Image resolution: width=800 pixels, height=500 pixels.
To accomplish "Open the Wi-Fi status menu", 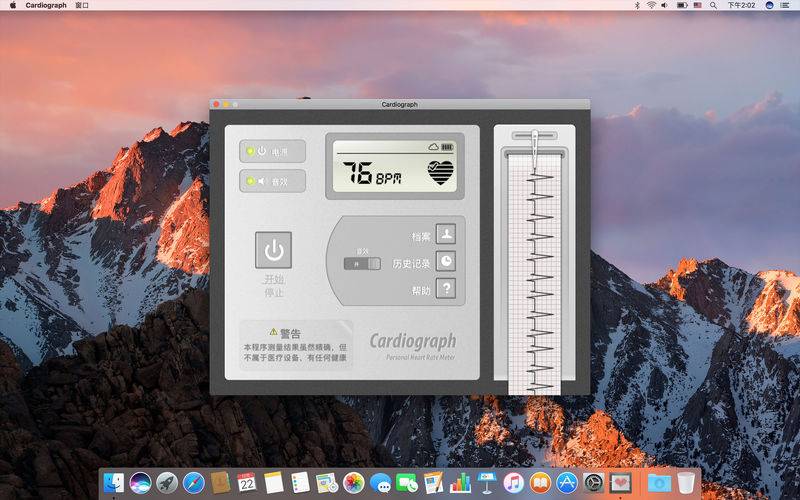I will tap(651, 5).
